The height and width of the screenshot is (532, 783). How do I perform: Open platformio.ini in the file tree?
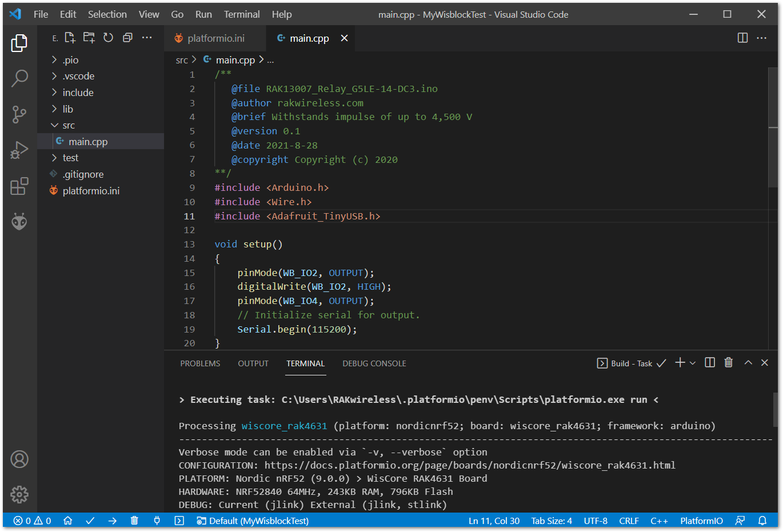(x=101, y=191)
